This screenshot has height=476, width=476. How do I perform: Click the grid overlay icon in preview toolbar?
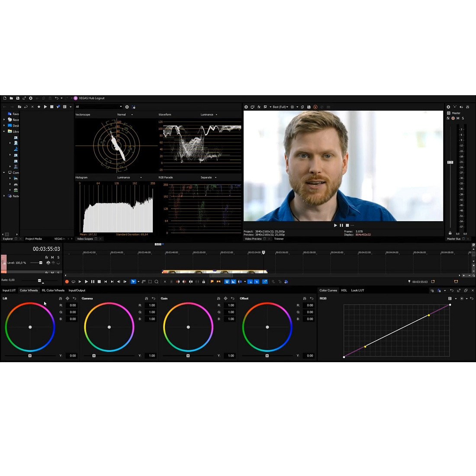coord(292,107)
